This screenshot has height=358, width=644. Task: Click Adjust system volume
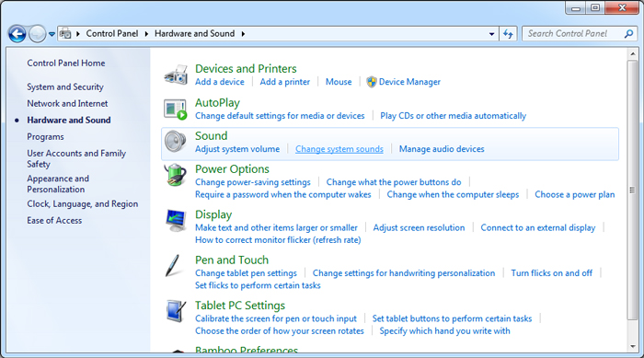pyautogui.click(x=237, y=149)
